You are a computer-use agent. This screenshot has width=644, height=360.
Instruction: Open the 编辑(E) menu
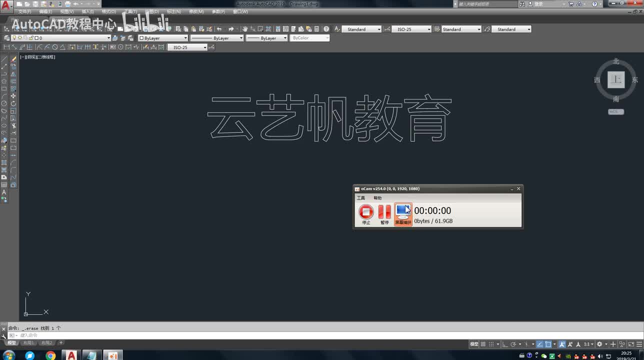45,11
